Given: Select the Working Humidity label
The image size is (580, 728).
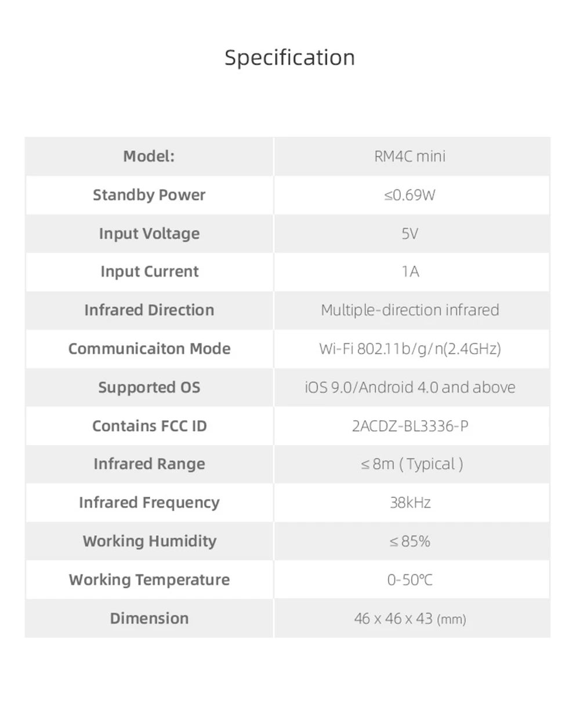Looking at the screenshot, I should (x=149, y=541).
